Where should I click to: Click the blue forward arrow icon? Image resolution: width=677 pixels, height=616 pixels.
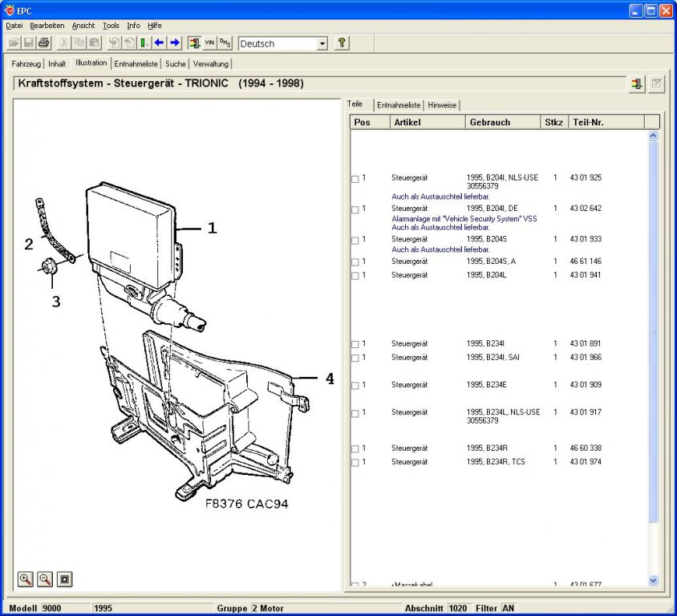click(x=175, y=43)
